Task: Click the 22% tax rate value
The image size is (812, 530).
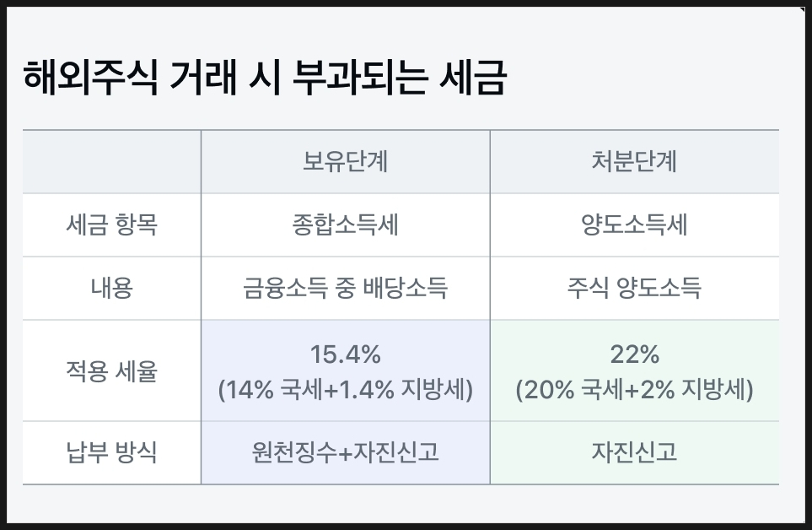Action: point(634,354)
